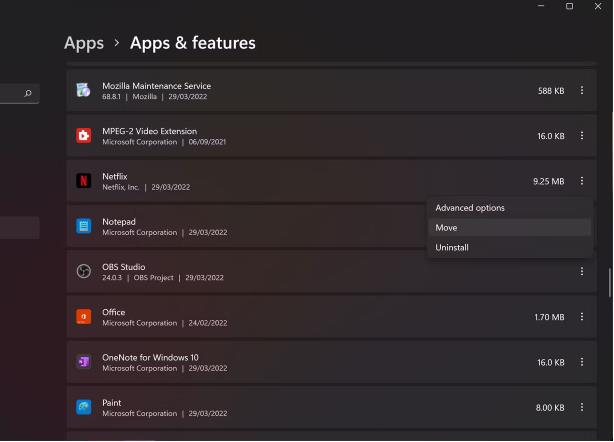614x442 pixels.
Task: Click the vertical scrollbar thumb
Action: (x=610, y=283)
